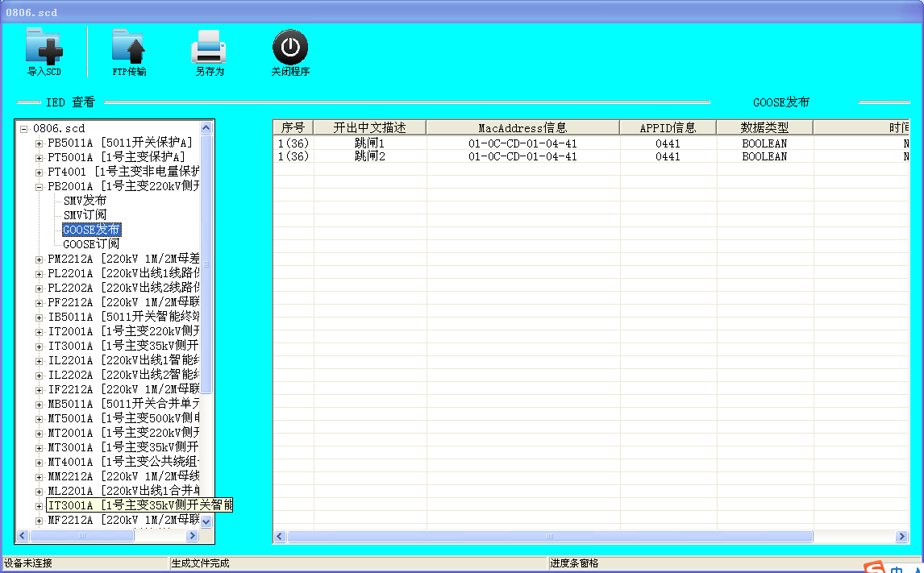Select SMV订阅 under PB2001A
This screenshot has width=924, height=573.
85,215
